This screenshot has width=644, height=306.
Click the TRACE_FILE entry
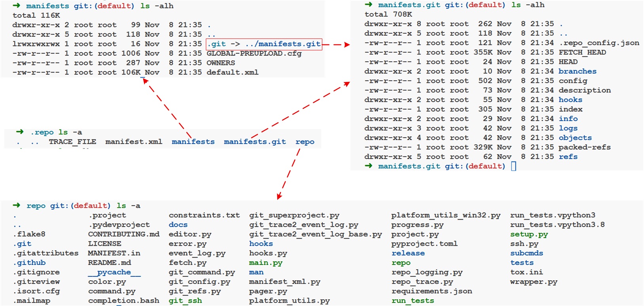point(72,142)
